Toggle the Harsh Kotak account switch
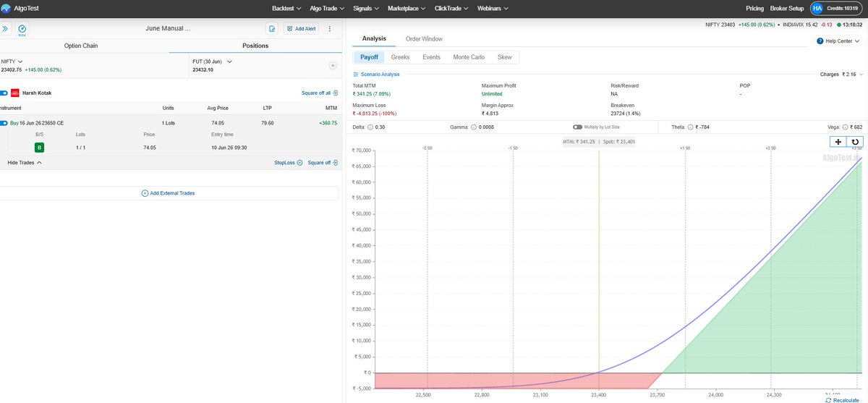 (4, 93)
